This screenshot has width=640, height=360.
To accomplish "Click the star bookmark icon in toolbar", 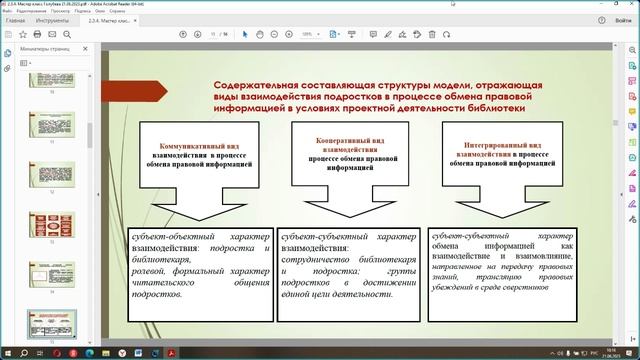I will coord(23,35).
